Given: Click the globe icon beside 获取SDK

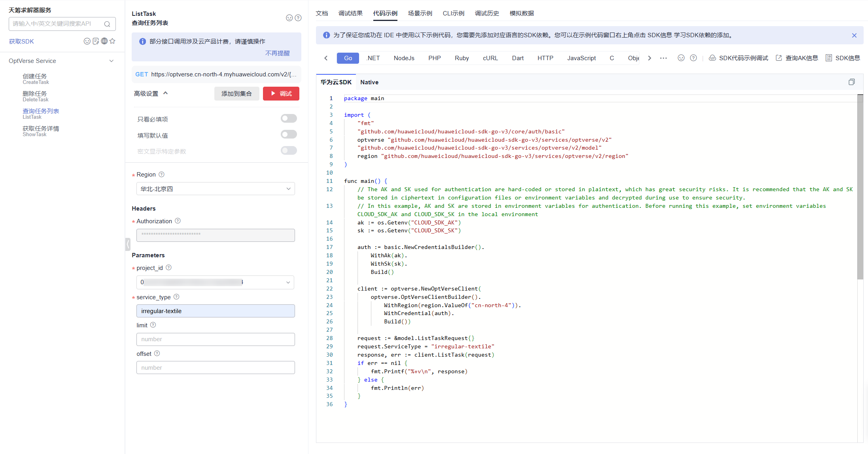Looking at the screenshot, I should coord(104,41).
